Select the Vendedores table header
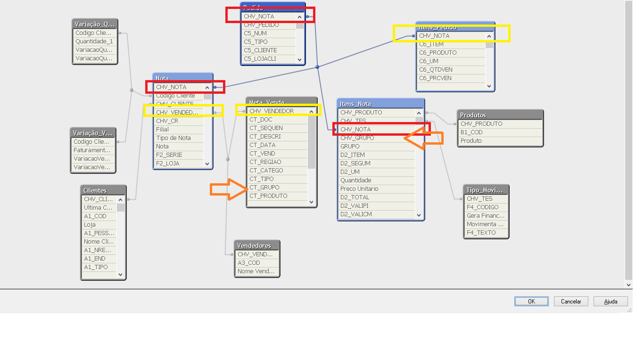 (x=257, y=245)
